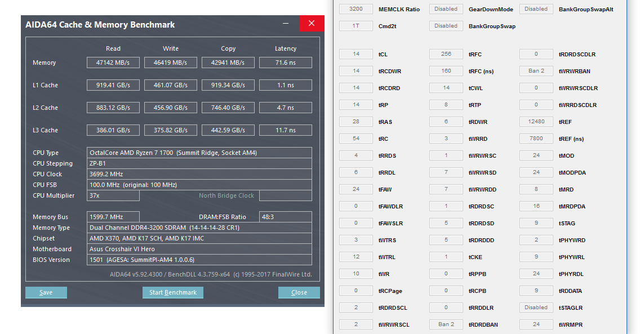Click the CPU Stepping ZP-B1 field
644x334 pixels.
coord(199,163)
